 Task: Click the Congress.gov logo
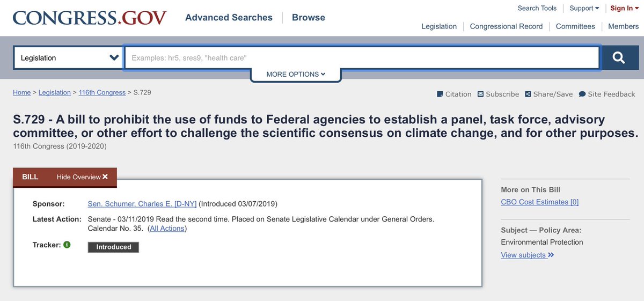point(90,18)
